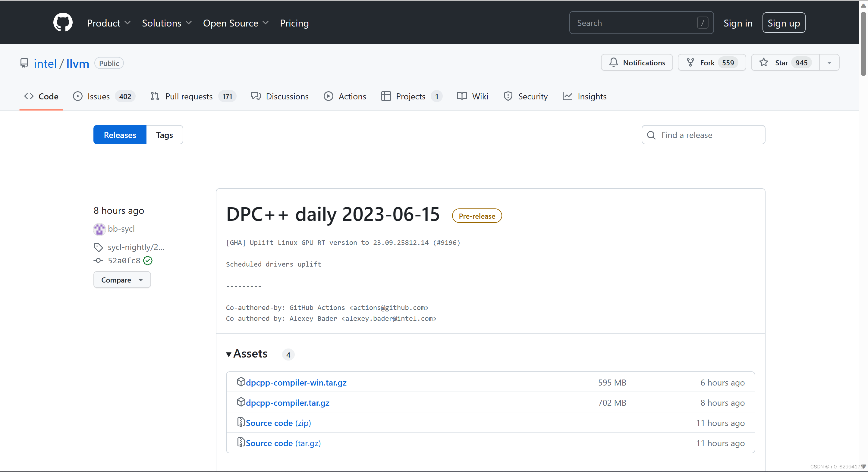This screenshot has height=472, width=868.
Task: Click the bb-sycl avatar icon
Action: click(x=99, y=229)
